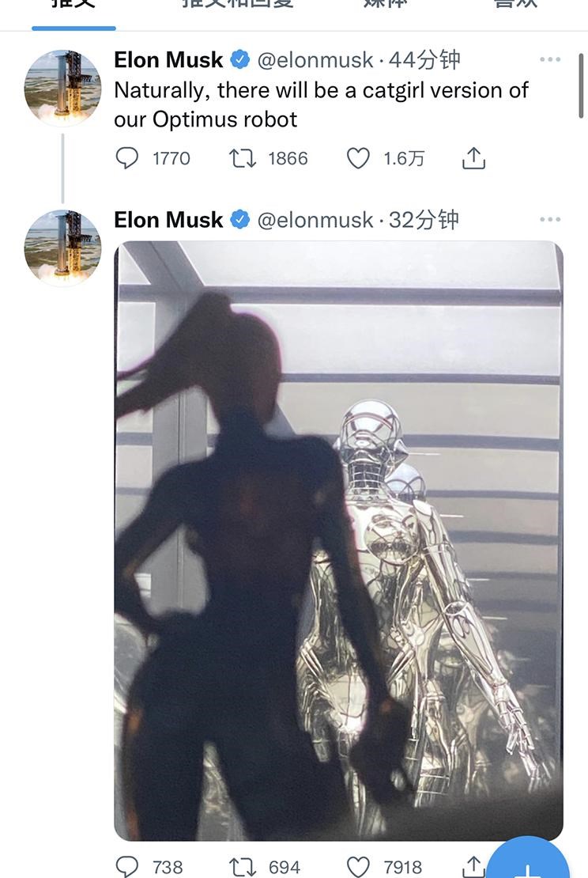Click the verified badge on the 32分钟 tweet
The width and height of the screenshot is (588, 878).
click(x=240, y=220)
